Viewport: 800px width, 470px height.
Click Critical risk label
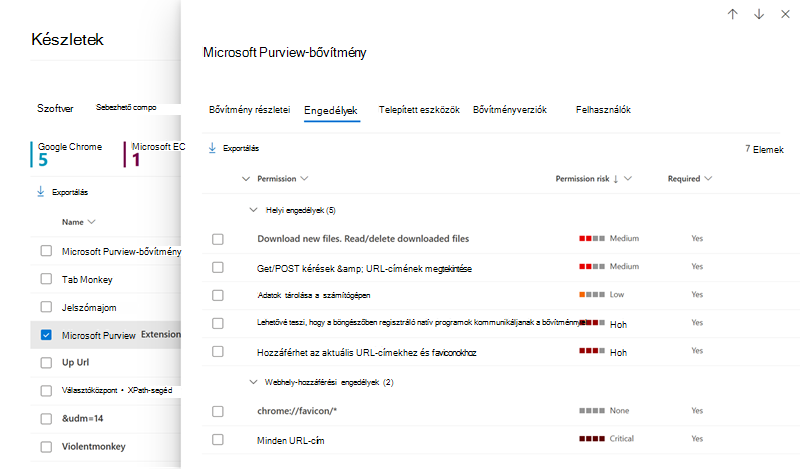(621, 439)
